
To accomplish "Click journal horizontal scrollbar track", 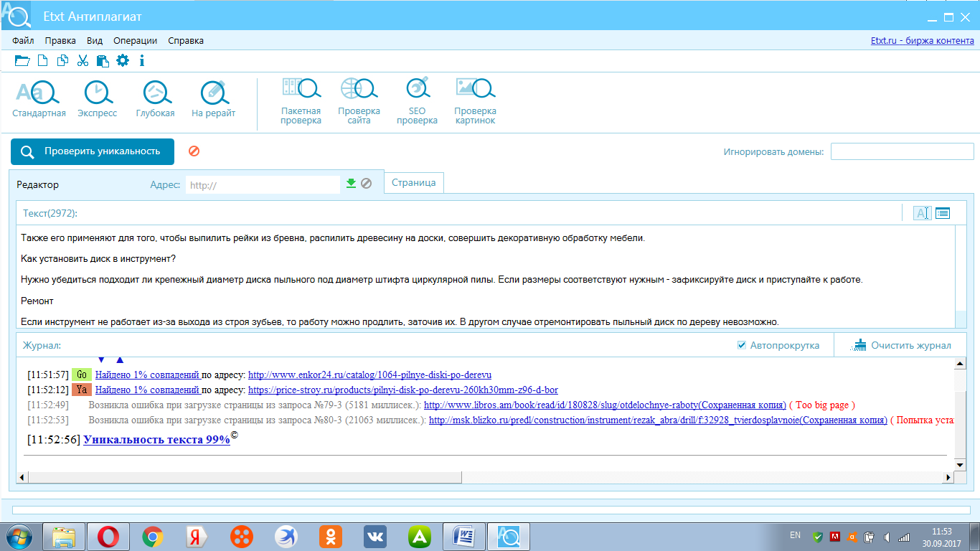I will point(486,477).
